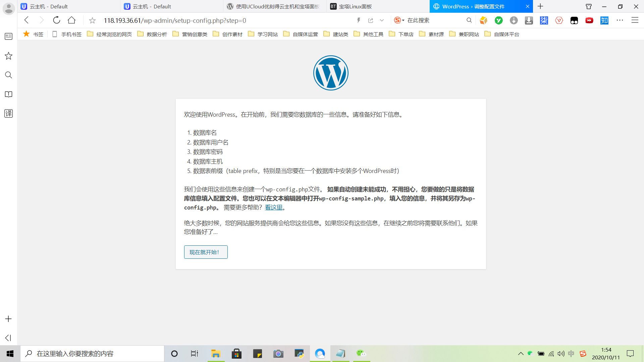The image size is (644, 362).
Task: Open WeChat from the taskbar
Action: [x=361, y=354]
